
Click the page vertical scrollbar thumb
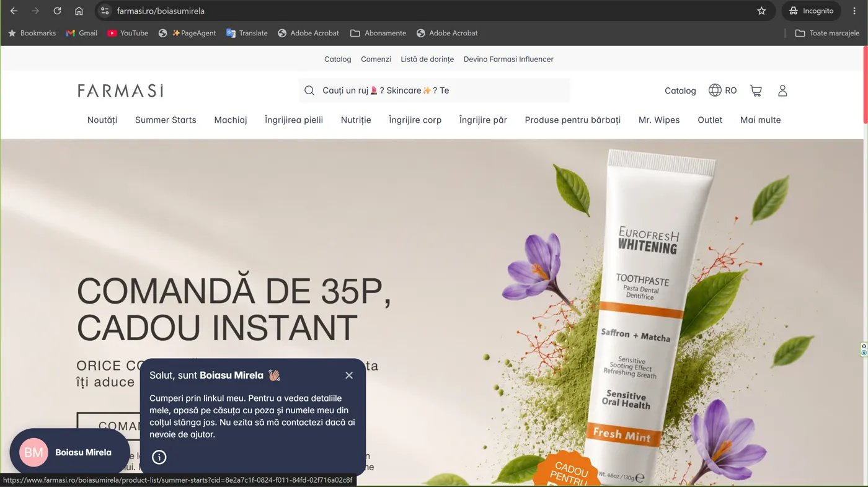(866, 85)
